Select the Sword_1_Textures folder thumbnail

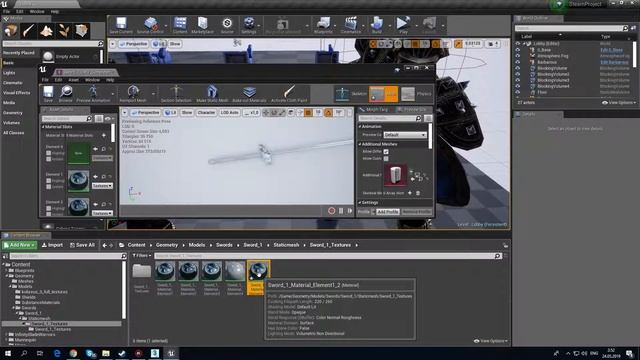point(142,271)
